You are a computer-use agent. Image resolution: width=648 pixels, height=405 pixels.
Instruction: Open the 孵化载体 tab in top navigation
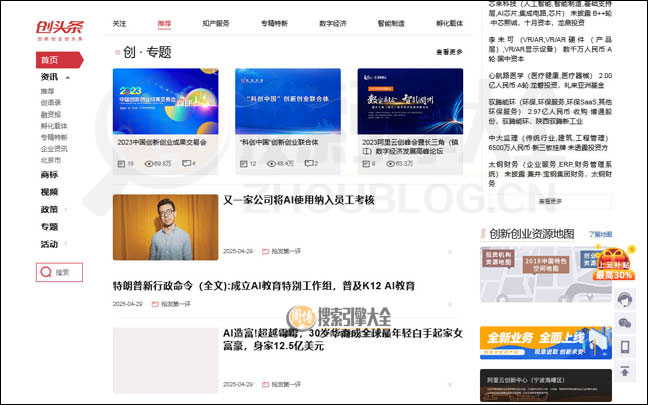(x=450, y=24)
